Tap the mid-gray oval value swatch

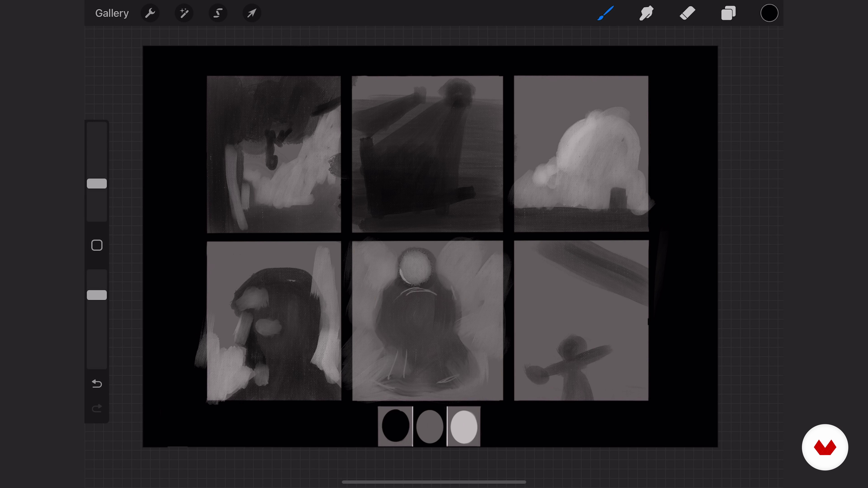point(430,426)
